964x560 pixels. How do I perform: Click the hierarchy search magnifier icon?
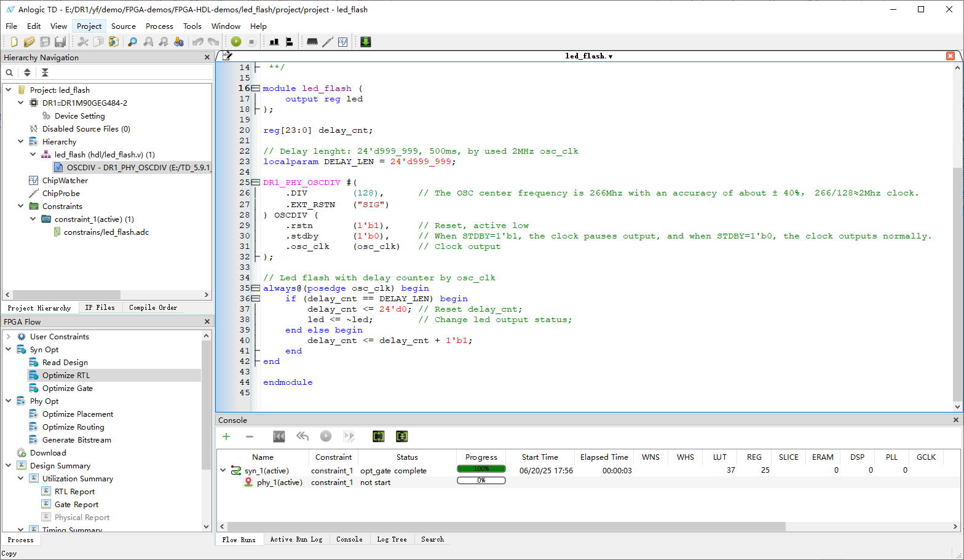(9, 73)
